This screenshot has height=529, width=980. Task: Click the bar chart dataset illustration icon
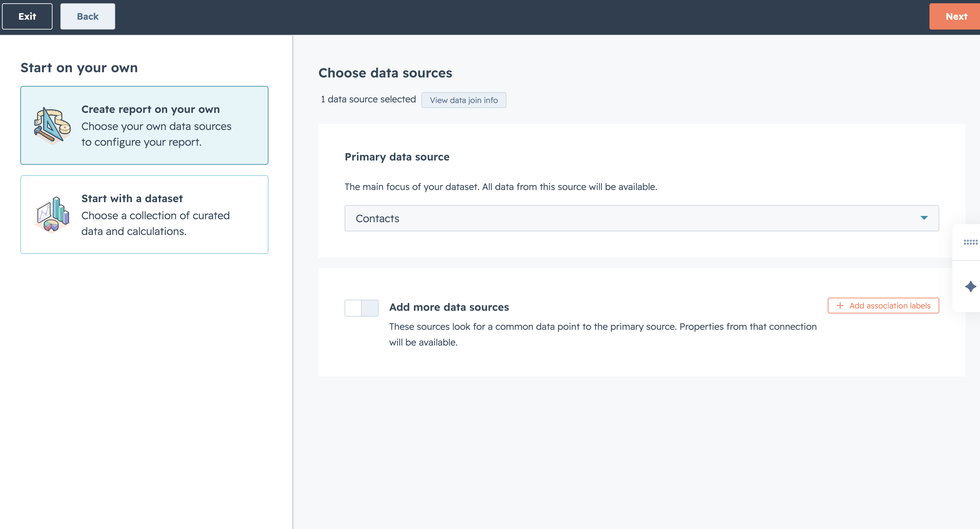coord(52,215)
